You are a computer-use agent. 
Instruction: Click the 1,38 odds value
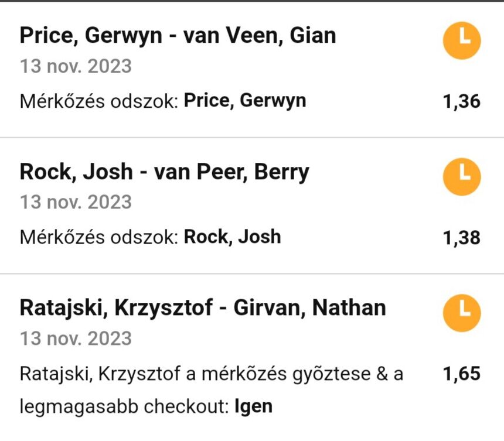pos(462,238)
